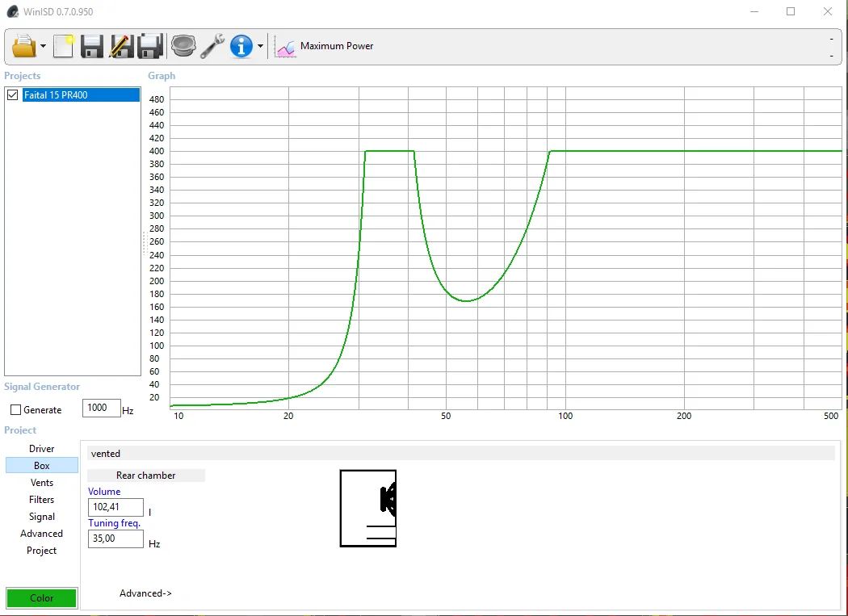Click the Tuning freq. input field
Screen dimensions: 848x616
(115, 539)
